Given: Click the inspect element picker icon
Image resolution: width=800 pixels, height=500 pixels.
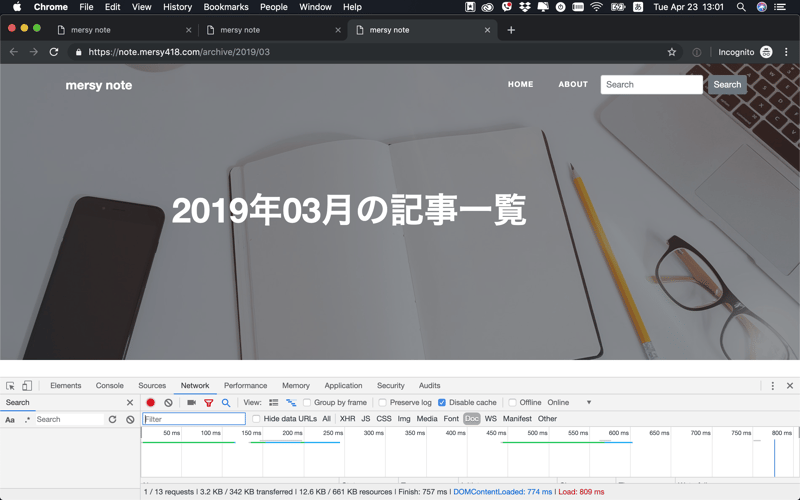Looking at the screenshot, I should [x=10, y=386].
